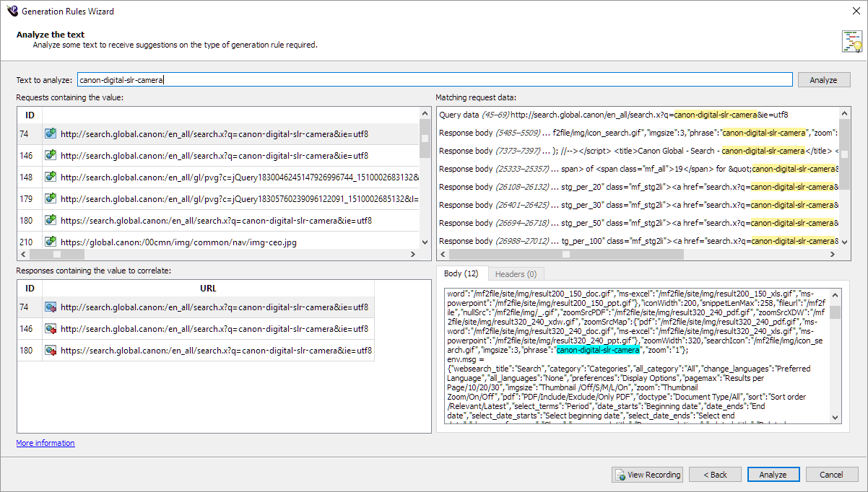
Task: Click the request icon for ID 210
Action: [51, 242]
